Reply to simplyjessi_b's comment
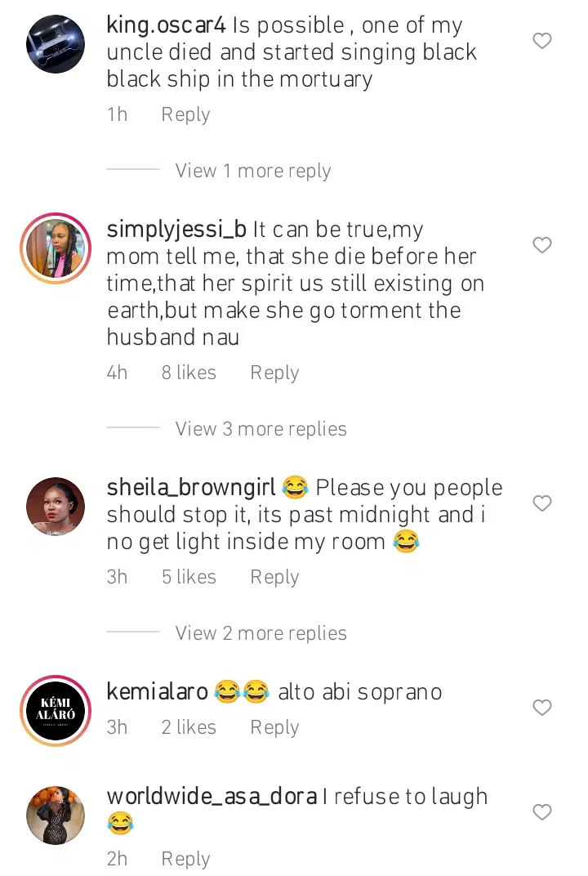Viewport: 588px width, 876px height. (274, 373)
